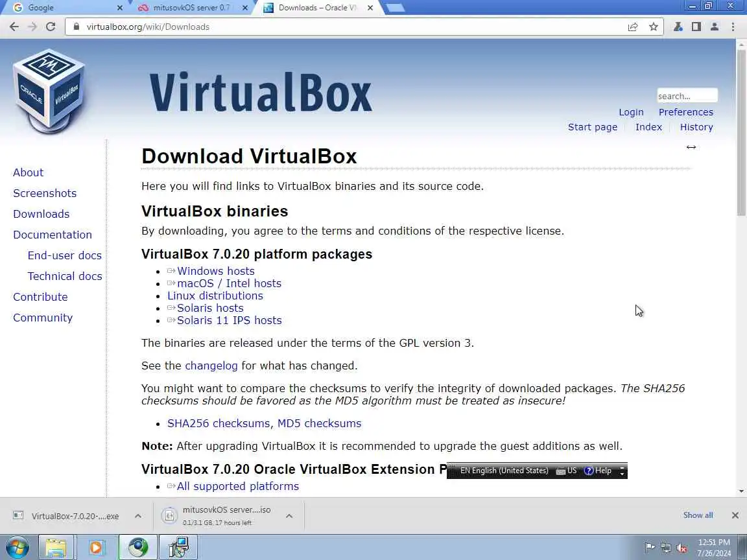
Task: Open End-user docs in sidebar
Action: coord(65,255)
